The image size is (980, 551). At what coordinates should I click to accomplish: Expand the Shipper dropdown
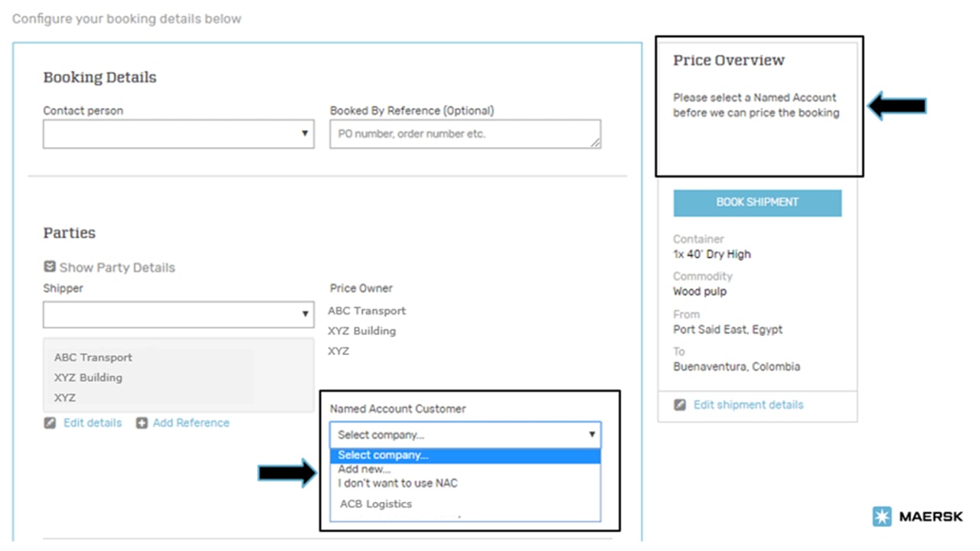coord(178,314)
